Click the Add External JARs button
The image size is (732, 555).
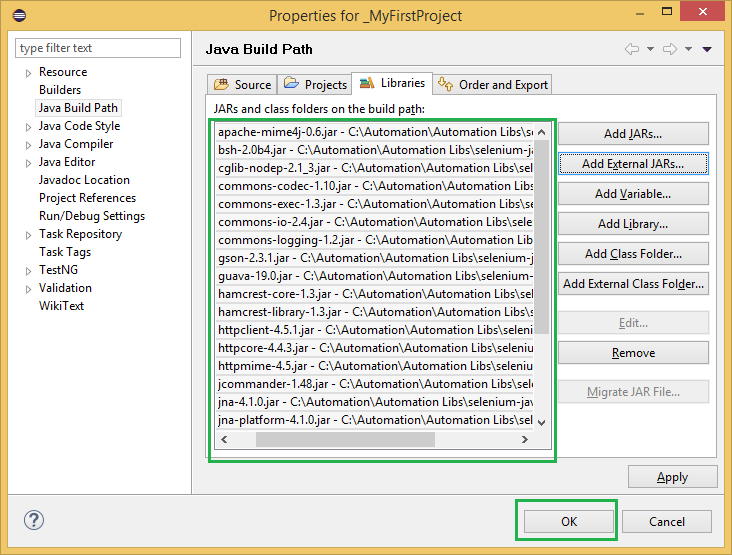coord(632,163)
